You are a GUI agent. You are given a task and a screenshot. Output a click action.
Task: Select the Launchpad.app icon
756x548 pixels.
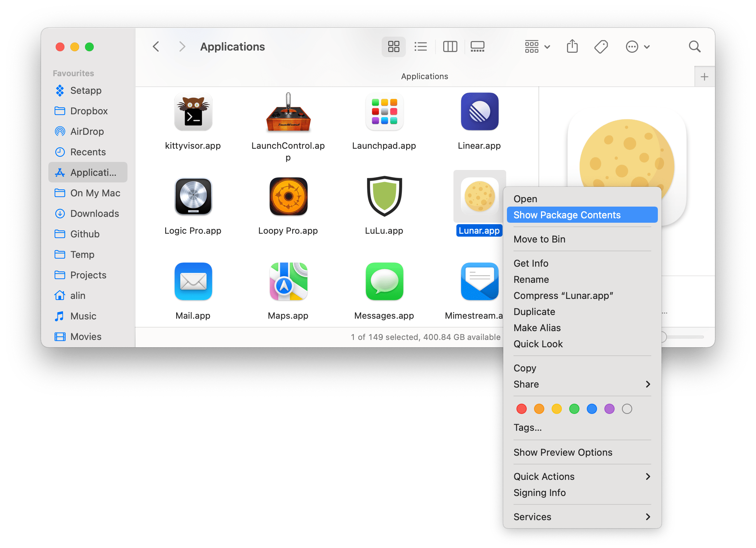[x=384, y=112]
